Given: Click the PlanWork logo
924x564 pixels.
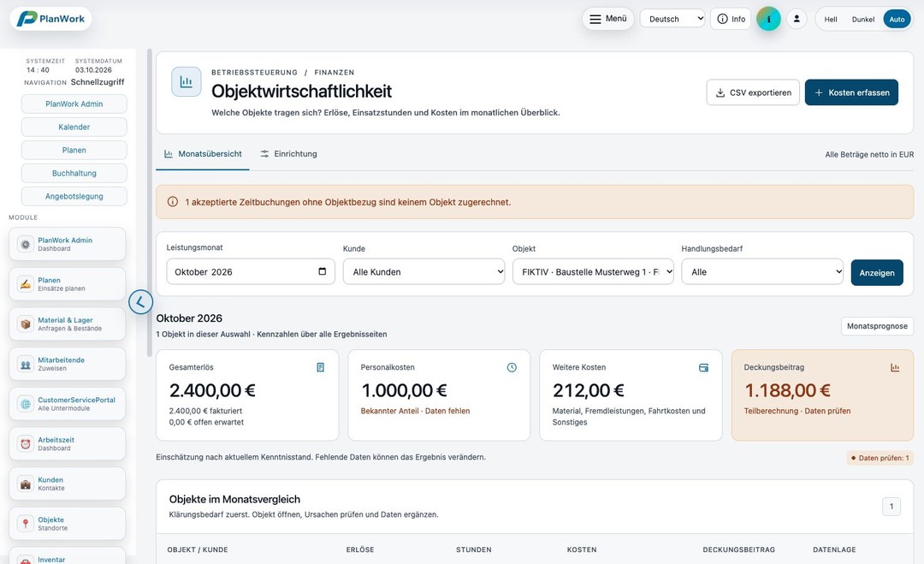Looking at the screenshot, I should (50, 19).
